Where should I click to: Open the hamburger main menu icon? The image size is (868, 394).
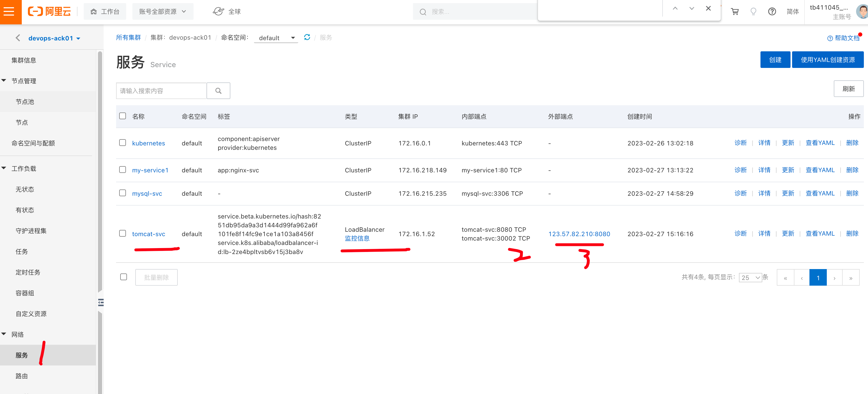tap(9, 12)
